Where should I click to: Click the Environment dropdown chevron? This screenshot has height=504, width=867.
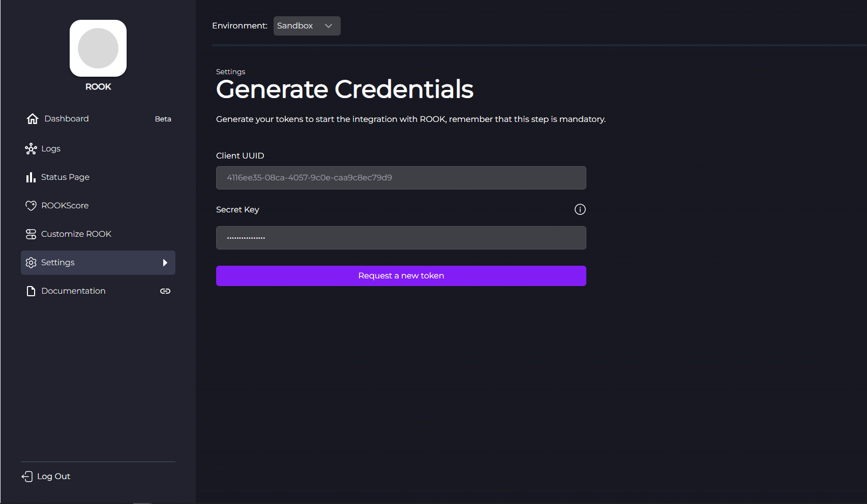coord(328,26)
